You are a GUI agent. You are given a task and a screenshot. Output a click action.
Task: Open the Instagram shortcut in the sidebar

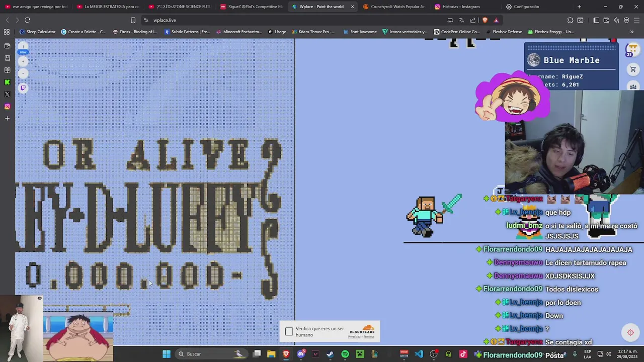pyautogui.click(x=7, y=106)
